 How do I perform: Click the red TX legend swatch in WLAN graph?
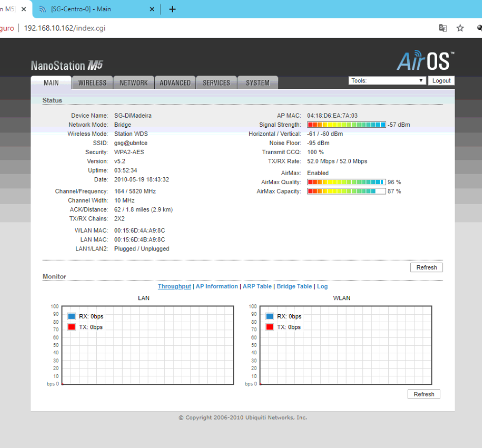pos(270,327)
